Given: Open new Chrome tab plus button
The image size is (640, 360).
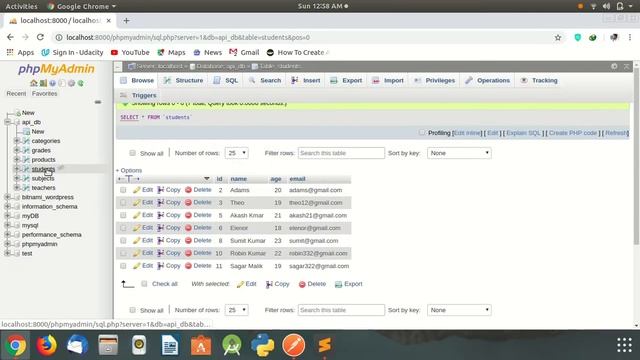Looking at the screenshot, I should click(x=126, y=20).
